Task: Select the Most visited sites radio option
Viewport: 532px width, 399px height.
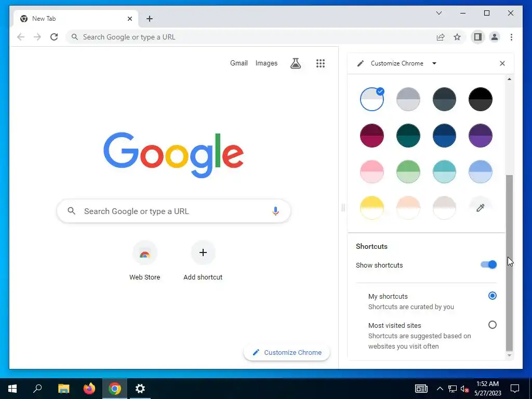Action: coord(493,325)
